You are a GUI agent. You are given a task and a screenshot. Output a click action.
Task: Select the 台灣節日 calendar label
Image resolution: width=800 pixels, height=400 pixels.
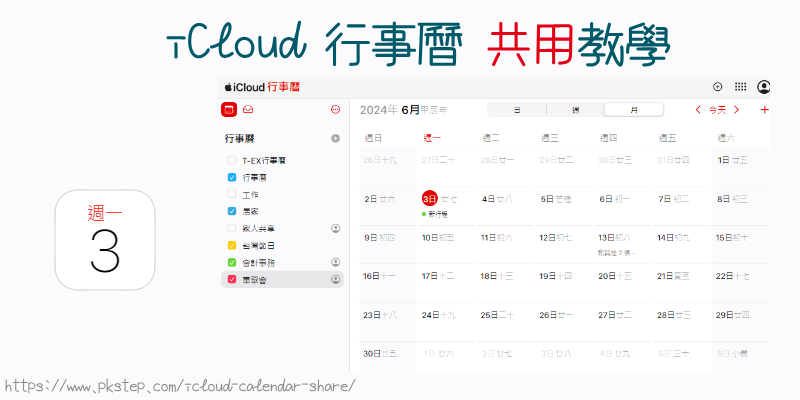tap(258, 245)
